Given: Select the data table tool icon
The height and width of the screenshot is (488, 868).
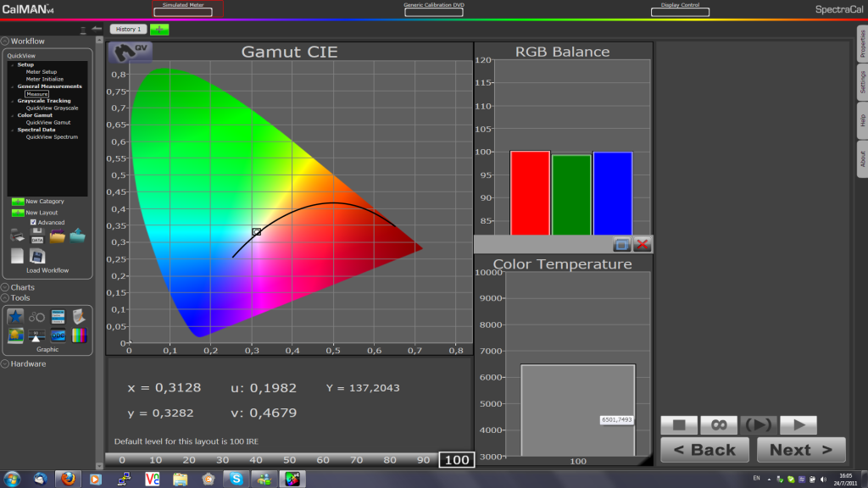Looking at the screenshot, I should click(x=58, y=317).
